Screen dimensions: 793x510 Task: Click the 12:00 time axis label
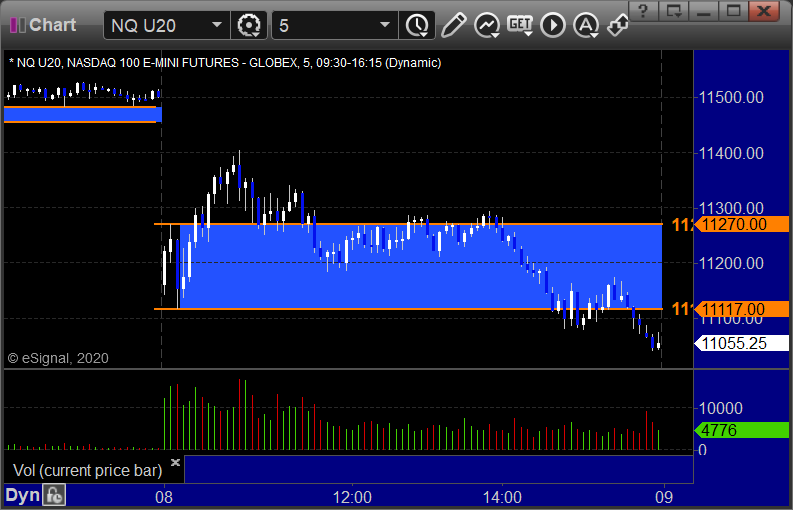(352, 497)
